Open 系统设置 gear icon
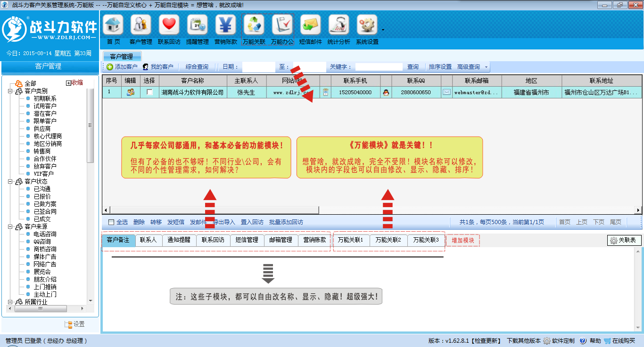644x347 pixels. coord(367,25)
